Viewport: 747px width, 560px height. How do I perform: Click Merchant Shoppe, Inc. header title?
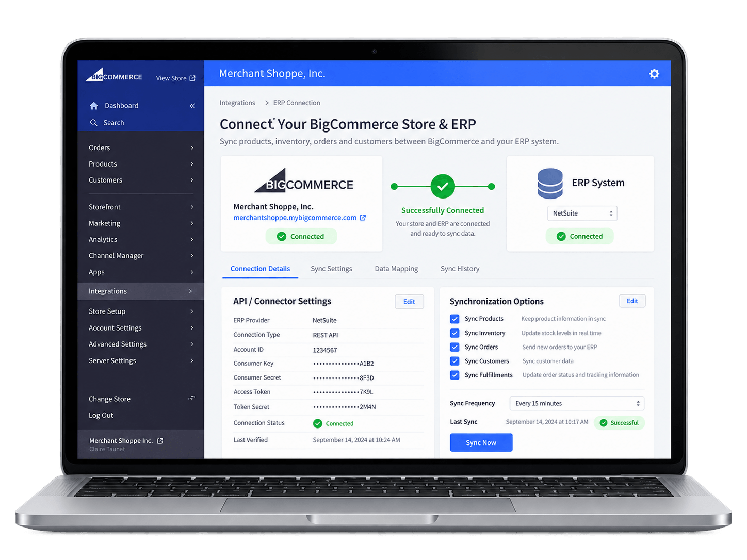[x=272, y=74]
